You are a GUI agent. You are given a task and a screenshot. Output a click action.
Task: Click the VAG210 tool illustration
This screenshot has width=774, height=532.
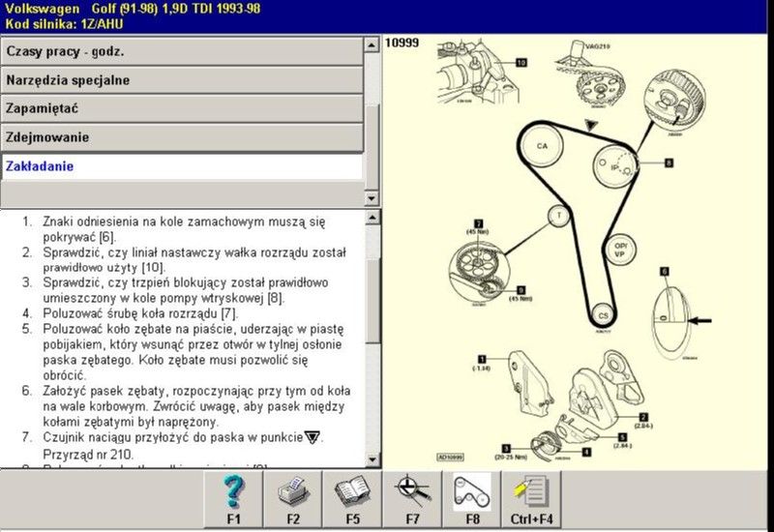(590, 74)
